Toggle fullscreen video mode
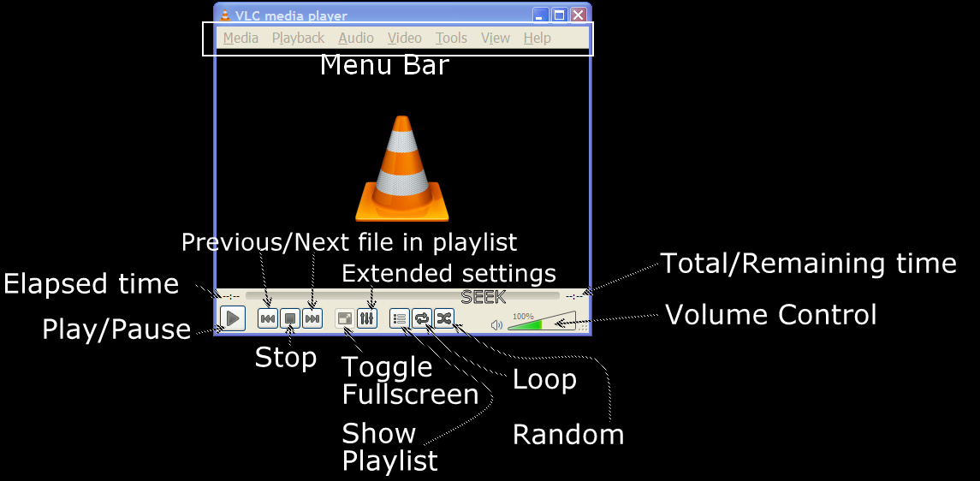This screenshot has width=980, height=481. pos(344,318)
